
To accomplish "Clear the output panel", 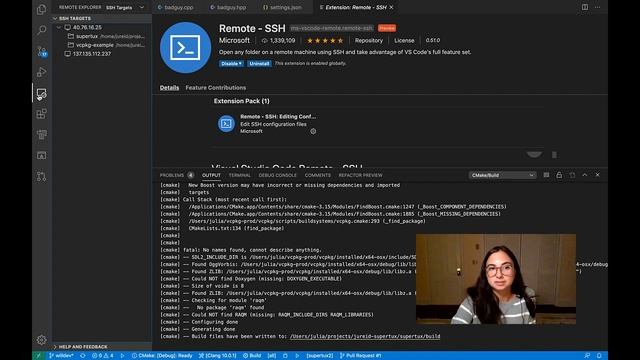I will tap(546, 175).
